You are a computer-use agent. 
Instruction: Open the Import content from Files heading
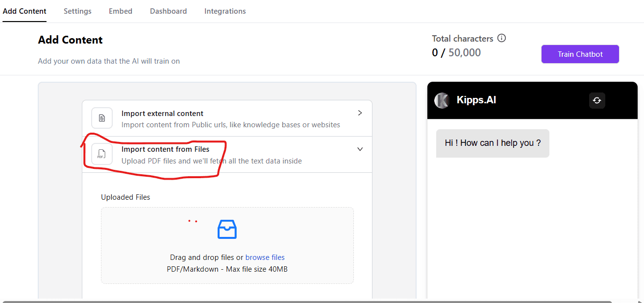click(165, 149)
